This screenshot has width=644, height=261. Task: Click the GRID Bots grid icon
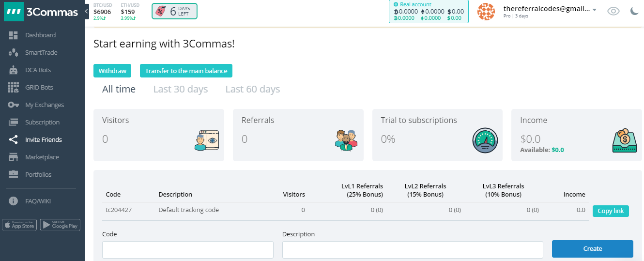pyautogui.click(x=13, y=88)
